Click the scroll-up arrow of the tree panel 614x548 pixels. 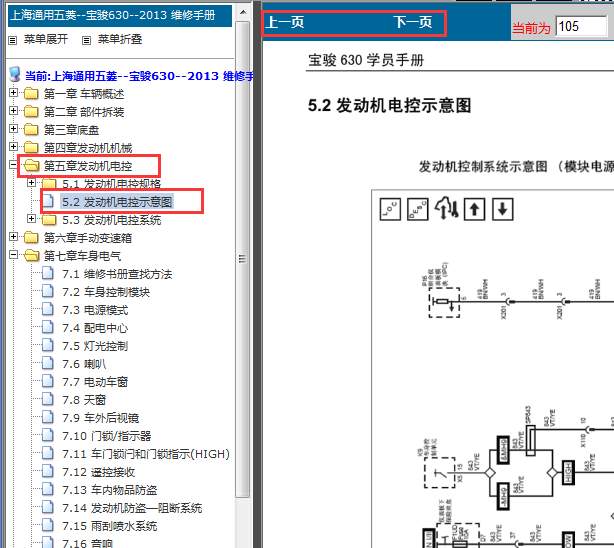[243, 12]
